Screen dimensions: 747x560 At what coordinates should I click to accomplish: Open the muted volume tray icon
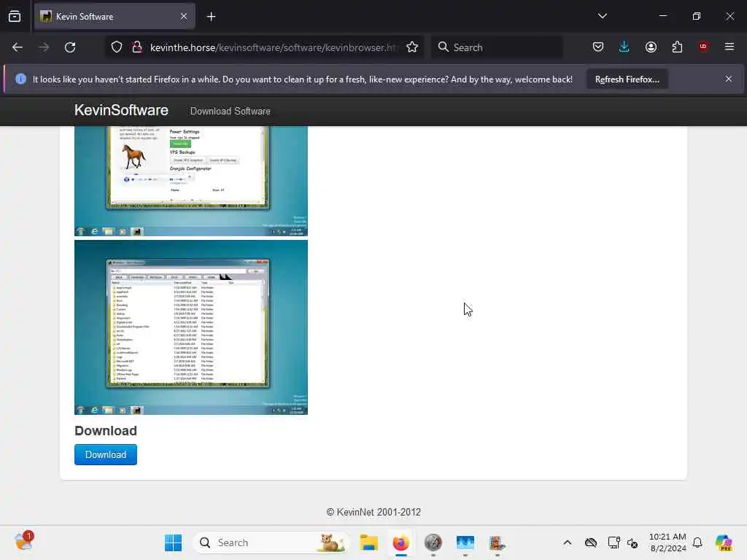click(x=632, y=542)
